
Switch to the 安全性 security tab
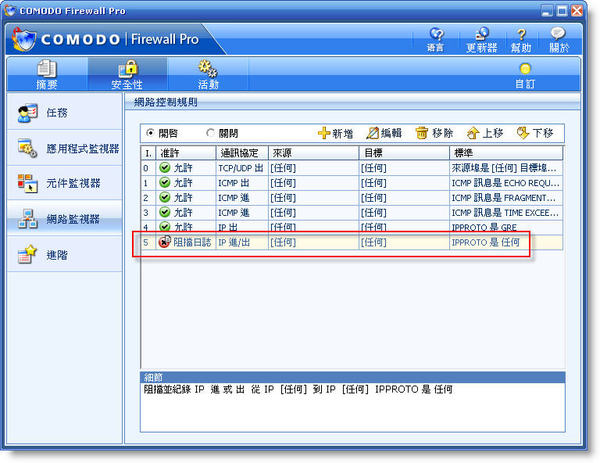pyautogui.click(x=127, y=75)
